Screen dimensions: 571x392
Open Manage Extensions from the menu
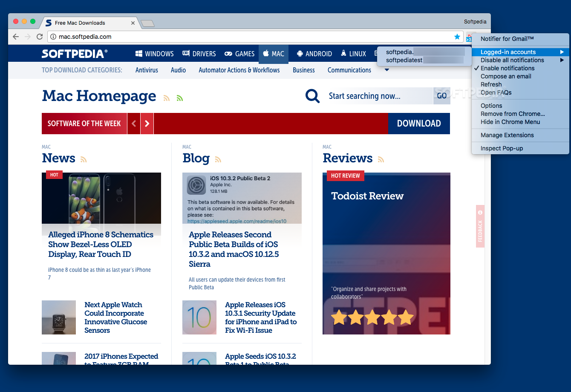point(520,135)
